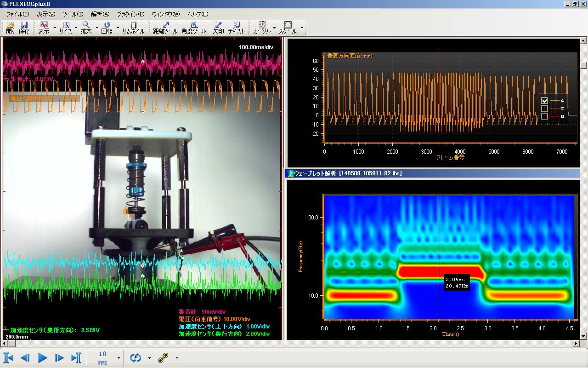Click the loop playback icon
Screen dimensions: 588x368
[x=136, y=358]
